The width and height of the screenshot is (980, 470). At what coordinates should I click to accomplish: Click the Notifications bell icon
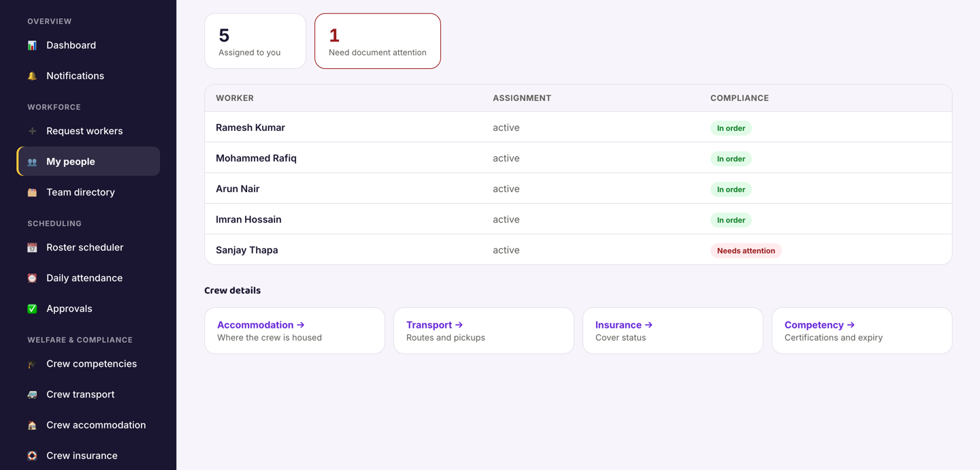coord(32,76)
